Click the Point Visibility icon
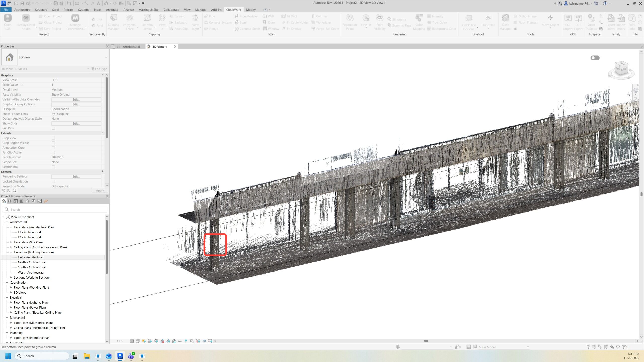The image size is (644, 362). [380, 18]
